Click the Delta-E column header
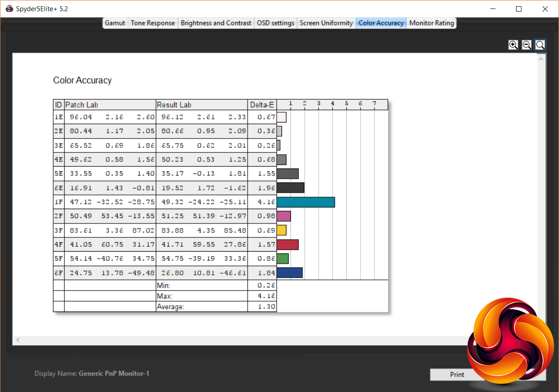 click(x=262, y=105)
